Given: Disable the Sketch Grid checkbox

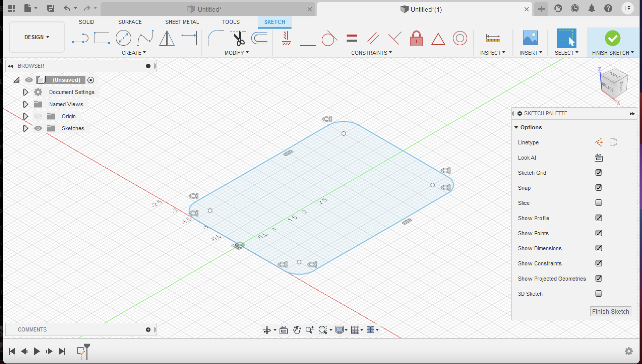Looking at the screenshot, I should coord(599,172).
